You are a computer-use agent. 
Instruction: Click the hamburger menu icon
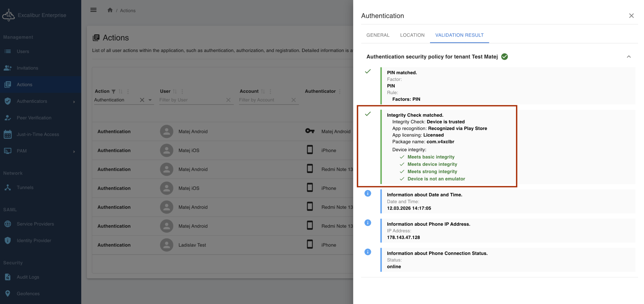coord(93,10)
